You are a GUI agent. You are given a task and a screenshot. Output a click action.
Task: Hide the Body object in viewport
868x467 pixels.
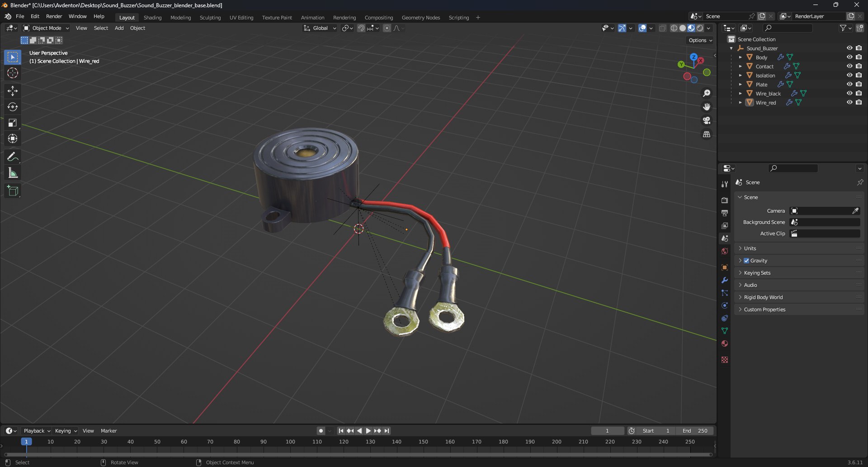[x=849, y=57]
